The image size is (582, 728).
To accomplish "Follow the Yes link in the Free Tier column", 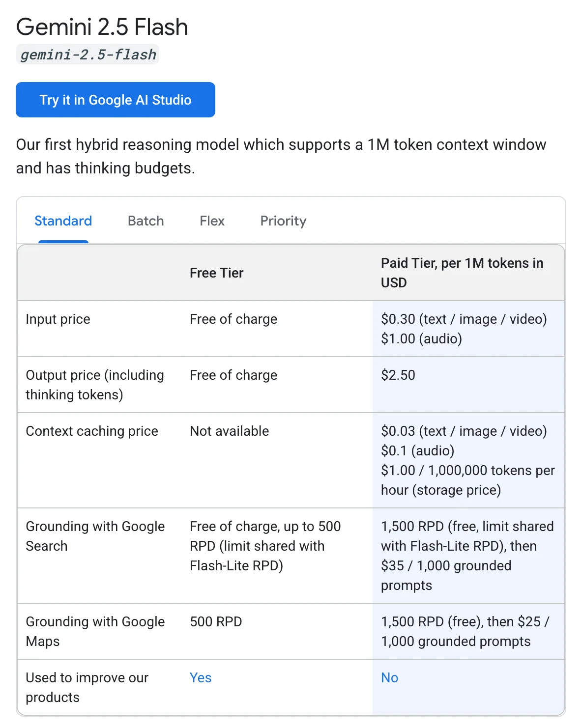I will pyautogui.click(x=201, y=678).
